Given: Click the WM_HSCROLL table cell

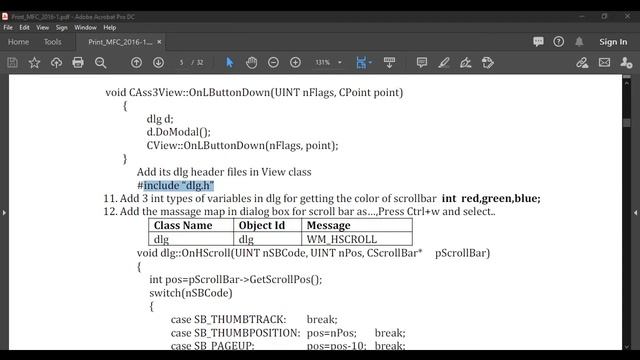Looking at the screenshot, I should click(357, 239).
